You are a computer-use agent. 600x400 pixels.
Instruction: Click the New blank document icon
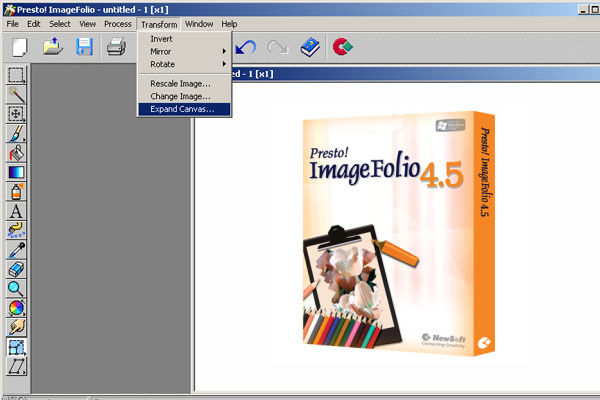coord(20,47)
